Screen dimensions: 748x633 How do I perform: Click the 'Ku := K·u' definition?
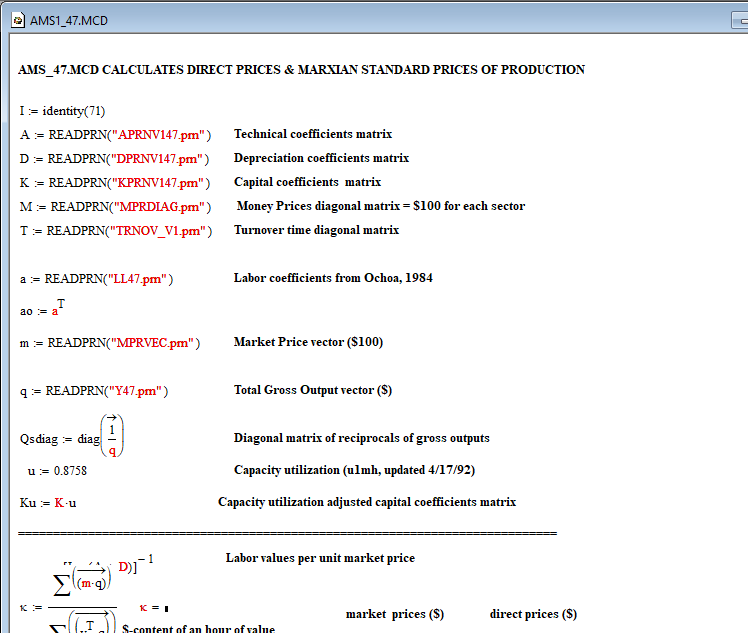(x=48, y=503)
